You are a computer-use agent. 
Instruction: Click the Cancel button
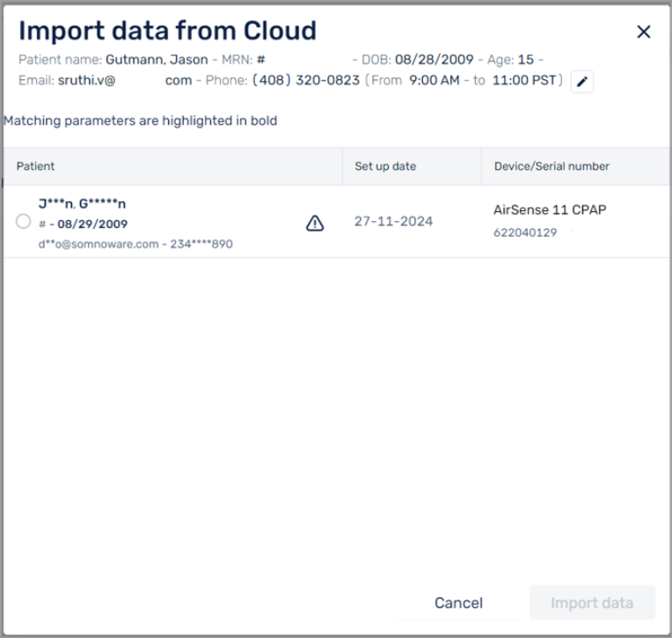458,603
